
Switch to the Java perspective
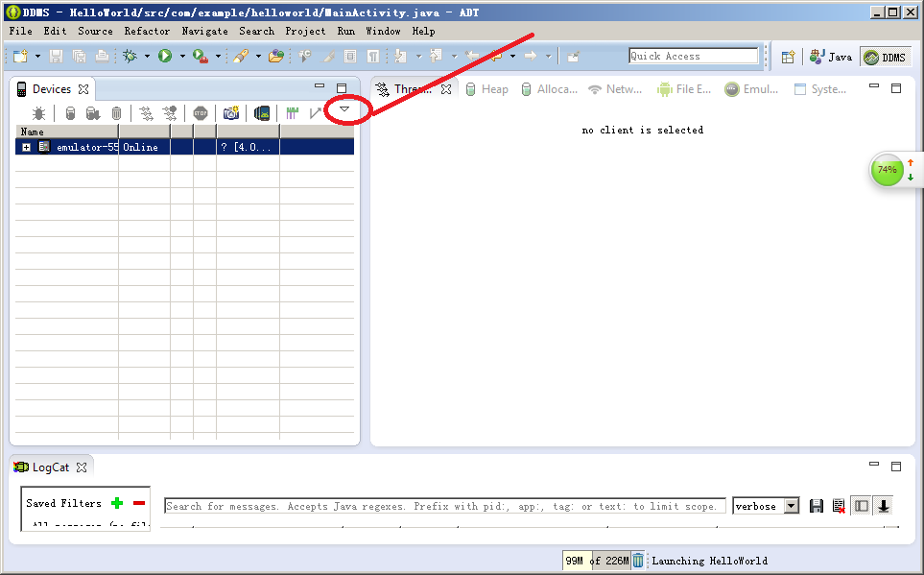(831, 58)
